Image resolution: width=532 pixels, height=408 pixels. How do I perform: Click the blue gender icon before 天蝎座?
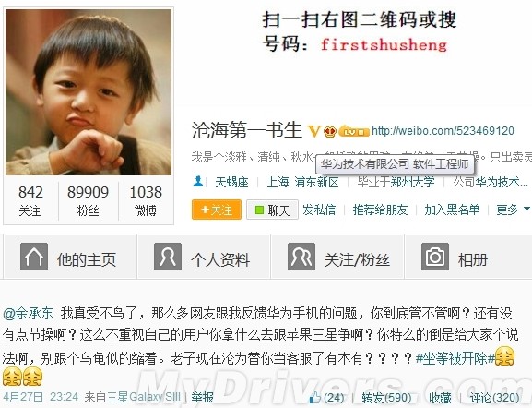click(198, 182)
